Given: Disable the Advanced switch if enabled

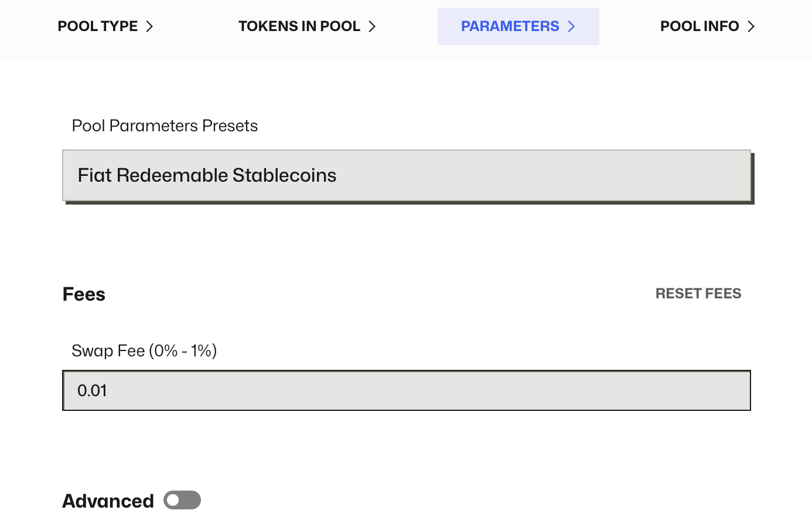Looking at the screenshot, I should [x=182, y=500].
